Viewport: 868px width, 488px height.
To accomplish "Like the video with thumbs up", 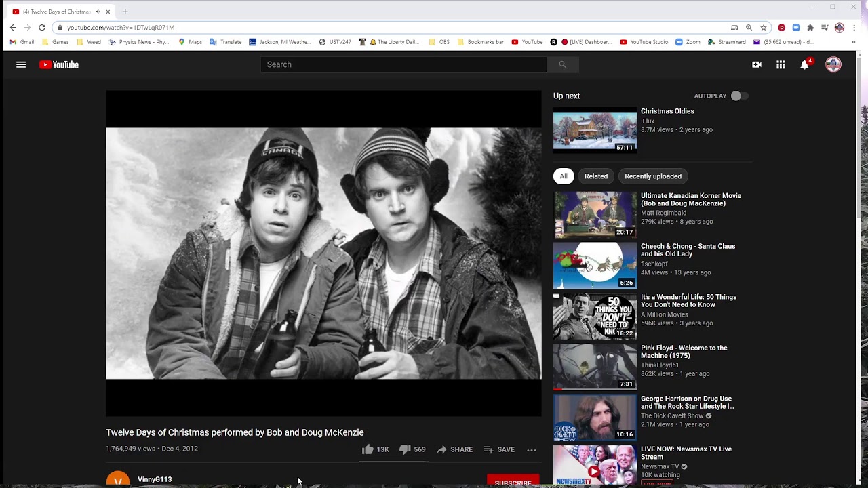I will click(x=375, y=449).
